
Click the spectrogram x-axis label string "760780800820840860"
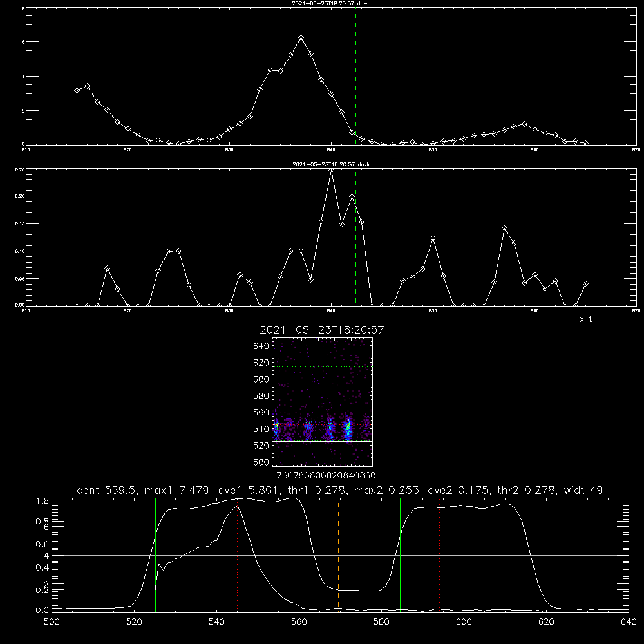point(327,476)
